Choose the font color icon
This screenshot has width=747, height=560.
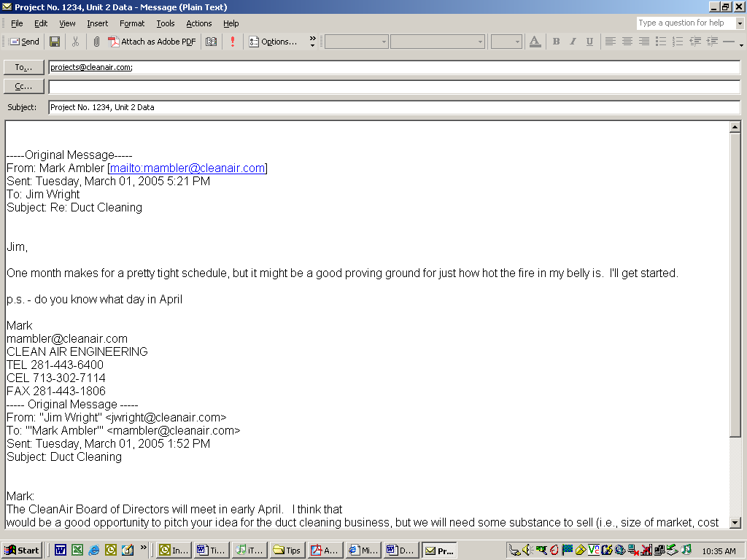point(535,42)
